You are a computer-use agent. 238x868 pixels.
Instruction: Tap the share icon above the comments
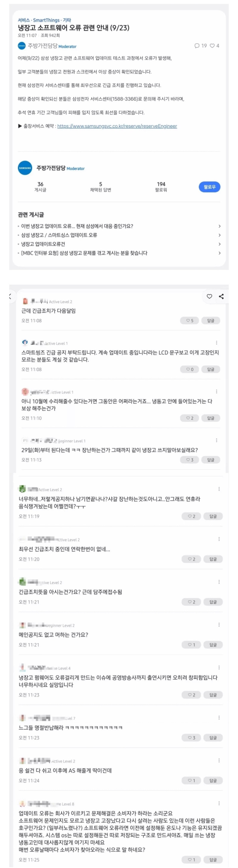221,296
